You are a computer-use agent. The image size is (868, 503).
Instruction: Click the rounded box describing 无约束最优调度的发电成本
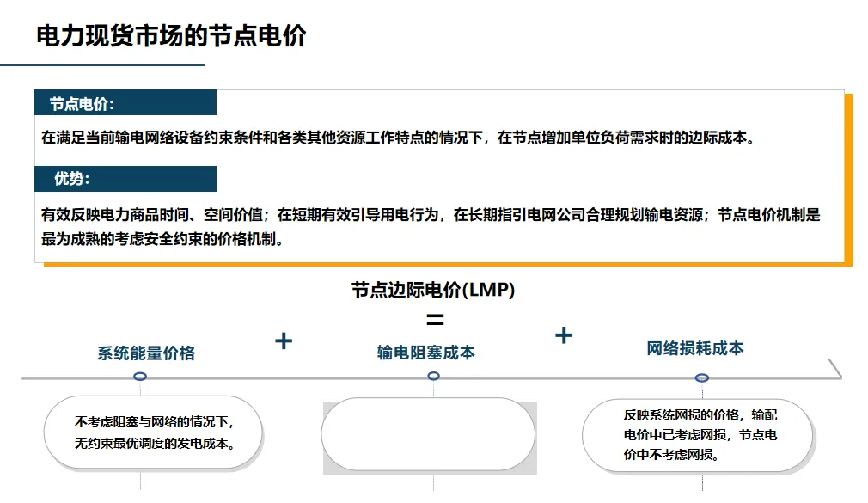(153, 432)
